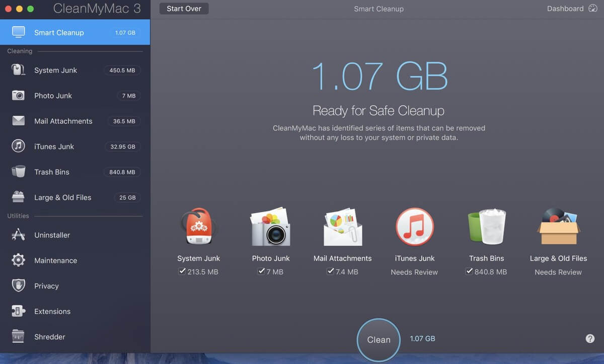Click the System Junk vacuum icon in sidebar
Screen dimensions: 604x364
[19, 70]
